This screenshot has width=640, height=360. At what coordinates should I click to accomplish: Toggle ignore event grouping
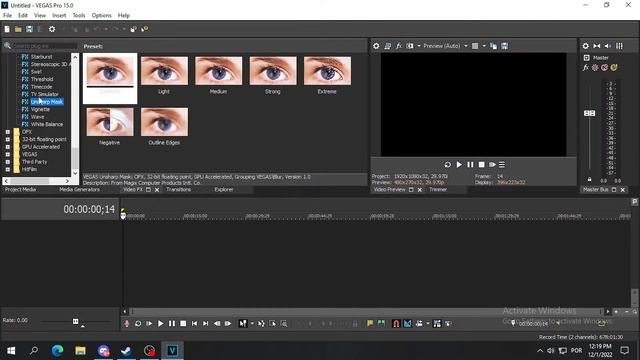(x=448, y=324)
